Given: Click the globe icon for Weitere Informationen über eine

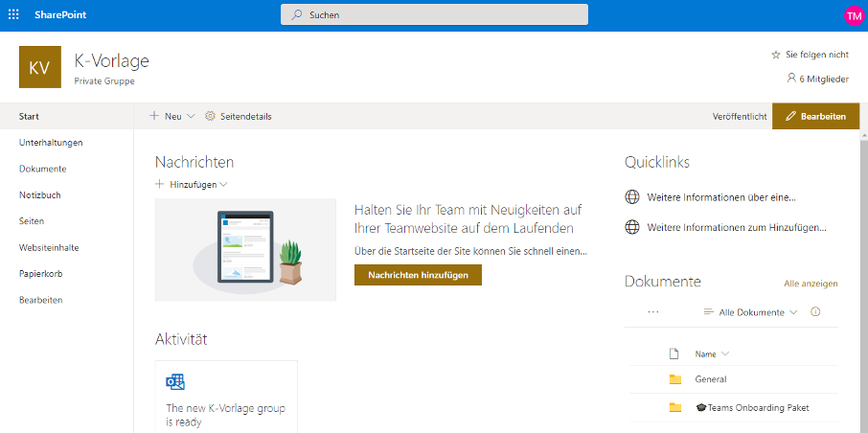Looking at the screenshot, I should (632, 197).
